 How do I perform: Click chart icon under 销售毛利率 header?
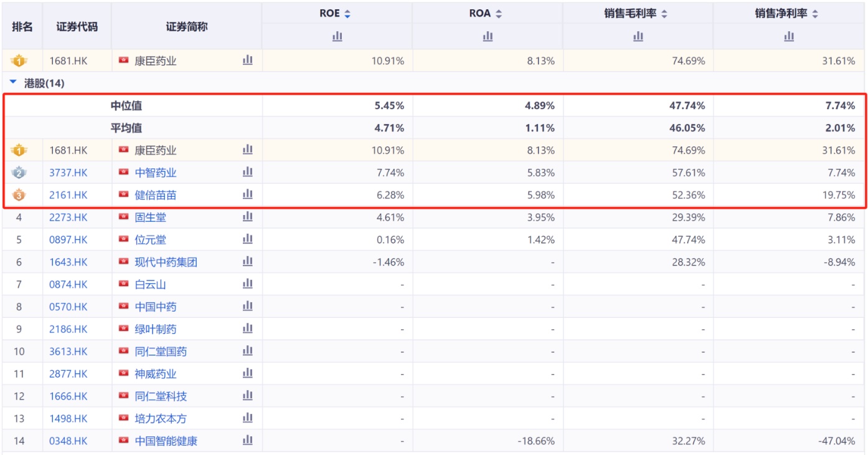(638, 37)
